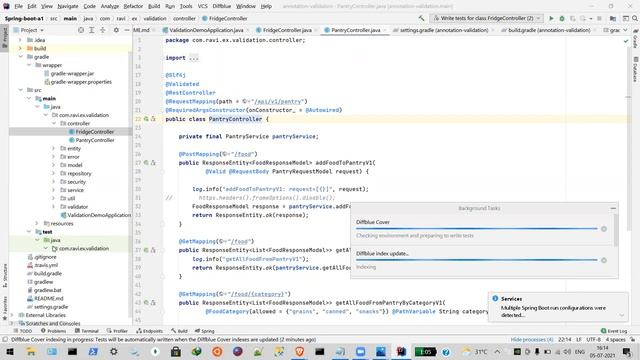Click the Select Opened File target icon in Project panel
The width and height of the screenshot is (640, 360).
pyautogui.click(x=81, y=30)
